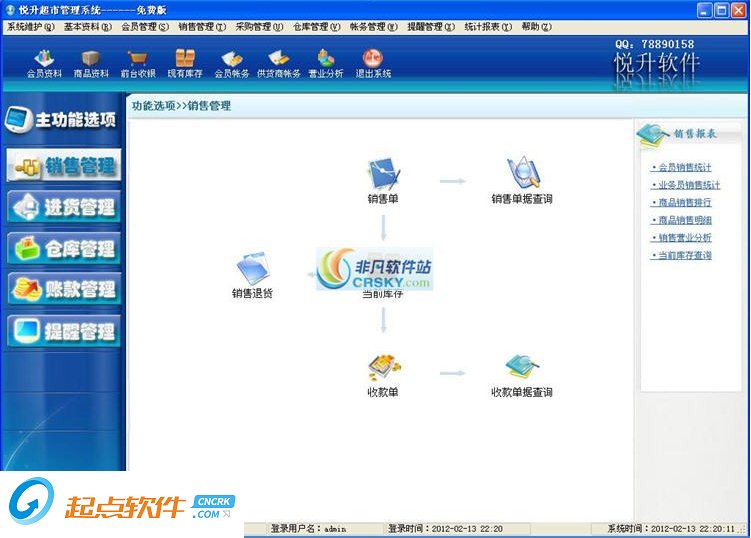The width and height of the screenshot is (751, 538).
Task: Click 主功能选项 header icon
Action: point(19,119)
